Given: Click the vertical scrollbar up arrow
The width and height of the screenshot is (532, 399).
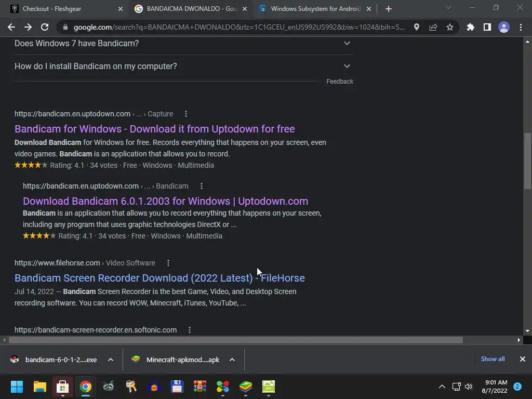Looking at the screenshot, I should tap(527, 42).
